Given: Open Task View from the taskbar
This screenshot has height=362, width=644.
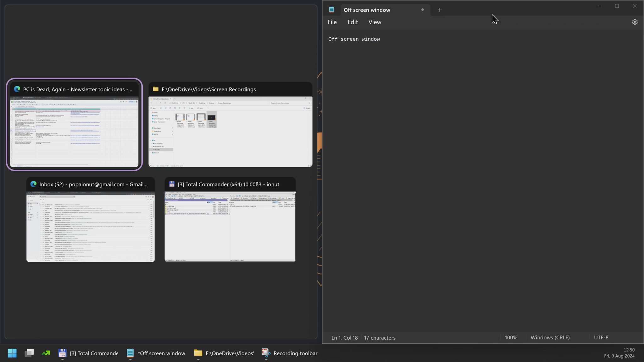Looking at the screenshot, I should pos(29,353).
